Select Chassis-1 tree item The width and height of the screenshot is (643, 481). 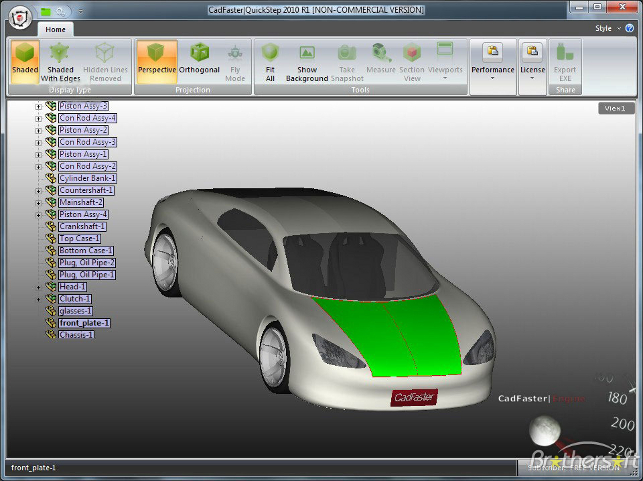click(x=76, y=335)
